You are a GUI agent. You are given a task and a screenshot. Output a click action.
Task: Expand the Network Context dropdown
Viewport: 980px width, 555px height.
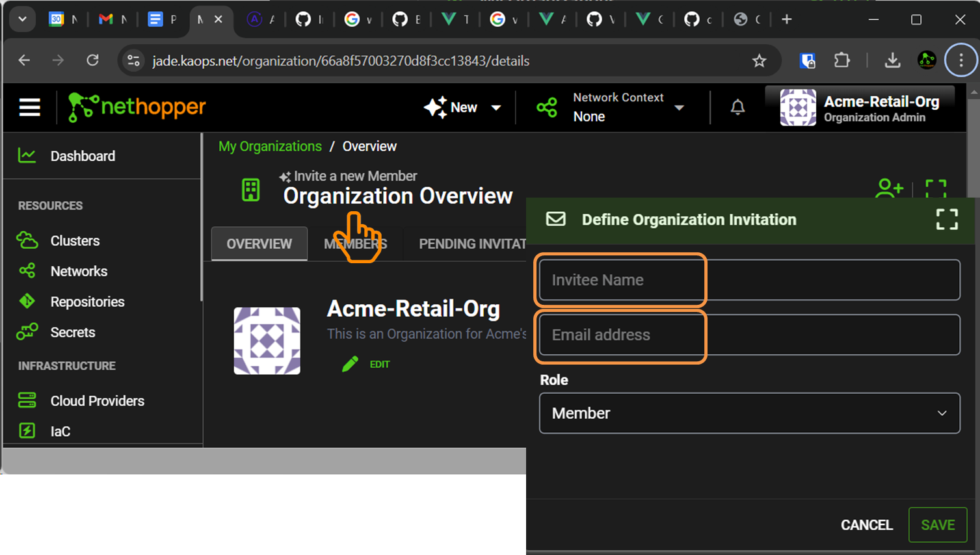coord(679,108)
